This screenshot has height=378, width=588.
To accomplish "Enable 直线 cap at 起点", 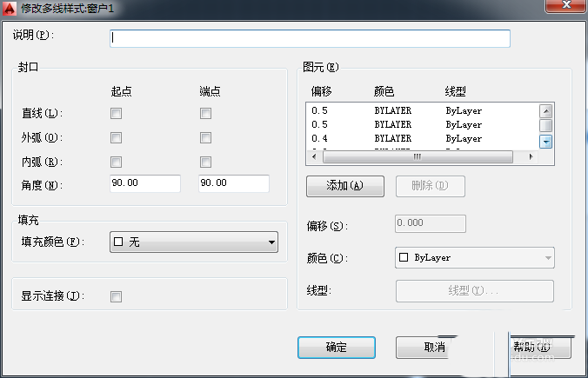I will (116, 113).
